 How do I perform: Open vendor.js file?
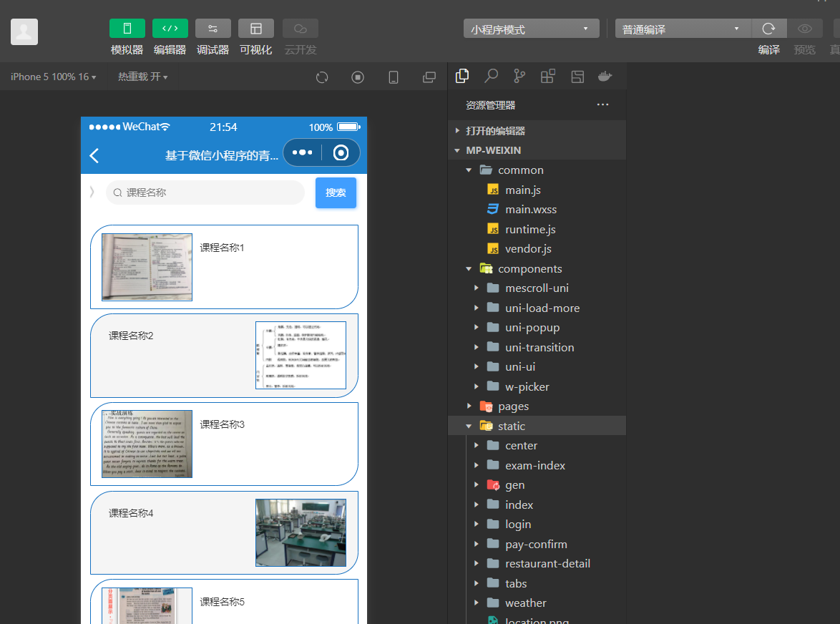tap(537, 248)
